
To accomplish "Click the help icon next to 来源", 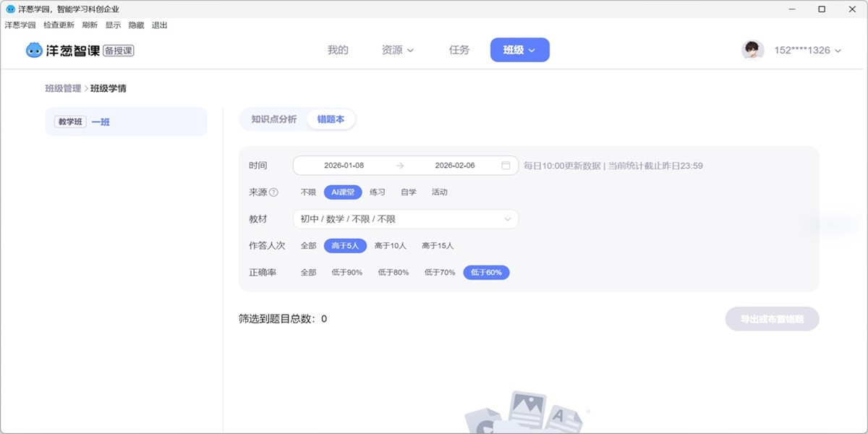I will (x=273, y=192).
